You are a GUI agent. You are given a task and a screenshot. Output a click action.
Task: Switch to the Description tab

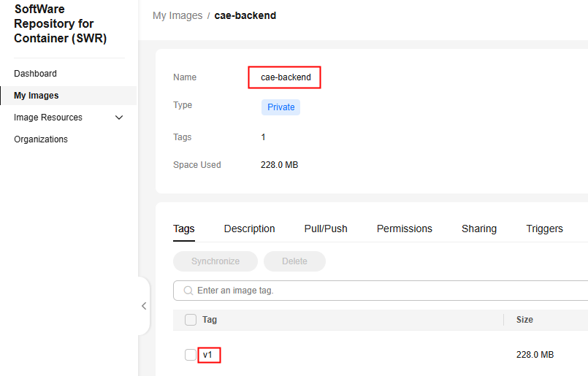(249, 229)
